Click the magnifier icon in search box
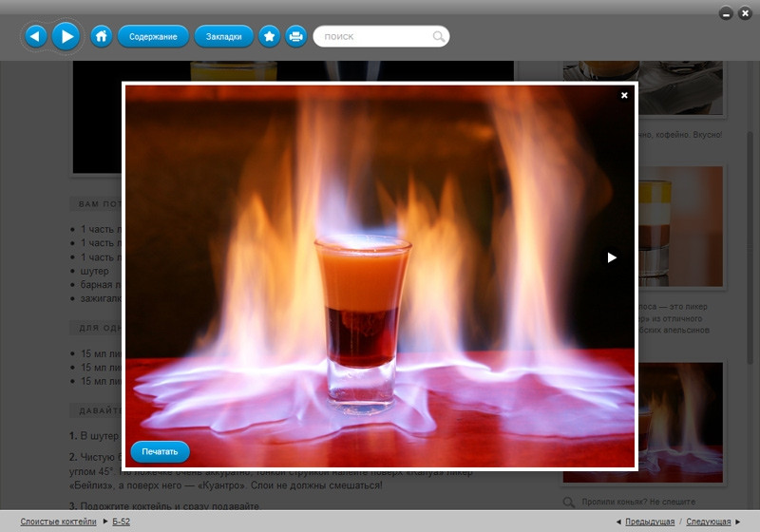This screenshot has width=760, height=532. [438, 36]
